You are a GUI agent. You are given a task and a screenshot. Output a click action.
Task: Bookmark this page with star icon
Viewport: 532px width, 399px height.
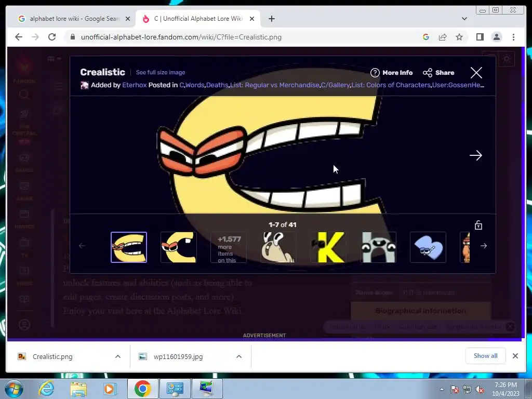point(459,37)
